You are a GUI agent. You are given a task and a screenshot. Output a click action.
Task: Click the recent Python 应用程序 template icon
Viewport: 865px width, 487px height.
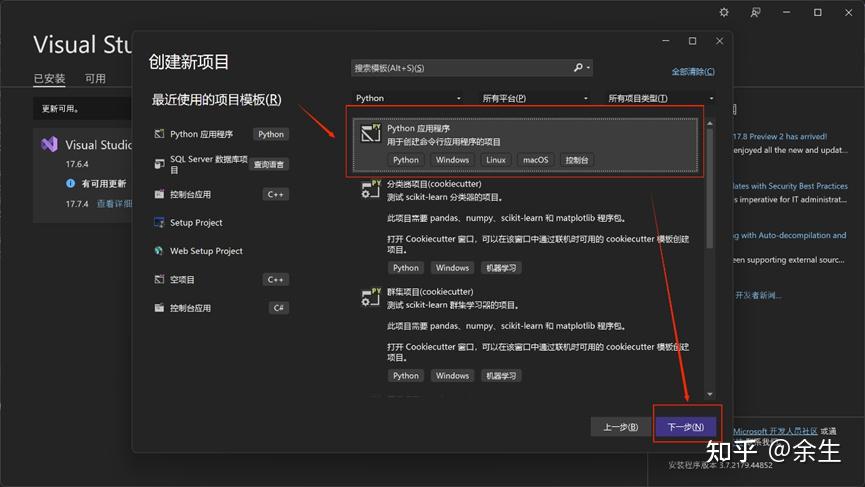tap(159, 133)
